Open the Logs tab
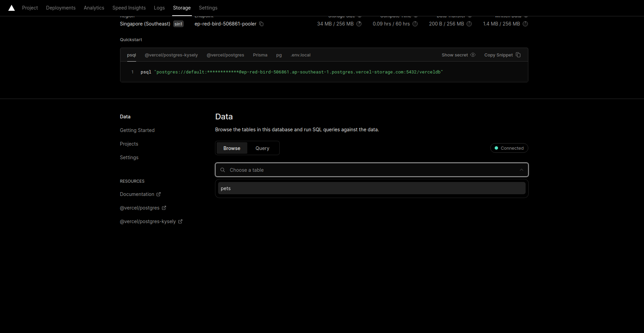The image size is (644, 333). [x=159, y=8]
